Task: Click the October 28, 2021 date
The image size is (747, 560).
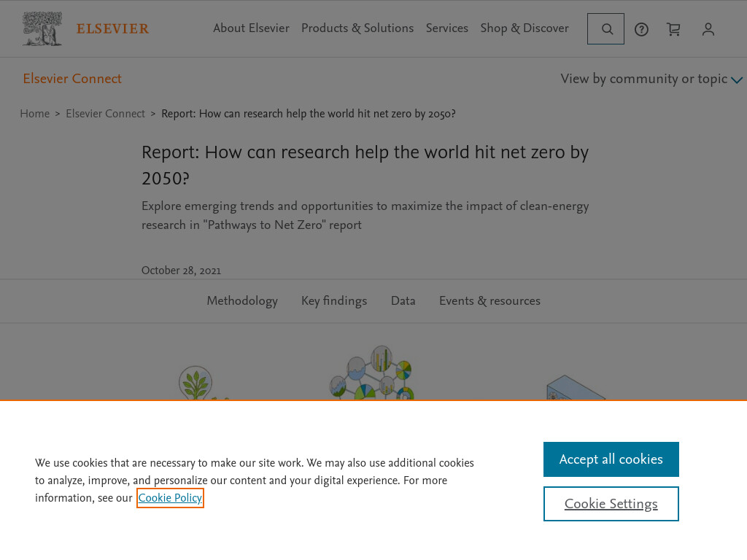Action: tap(181, 271)
